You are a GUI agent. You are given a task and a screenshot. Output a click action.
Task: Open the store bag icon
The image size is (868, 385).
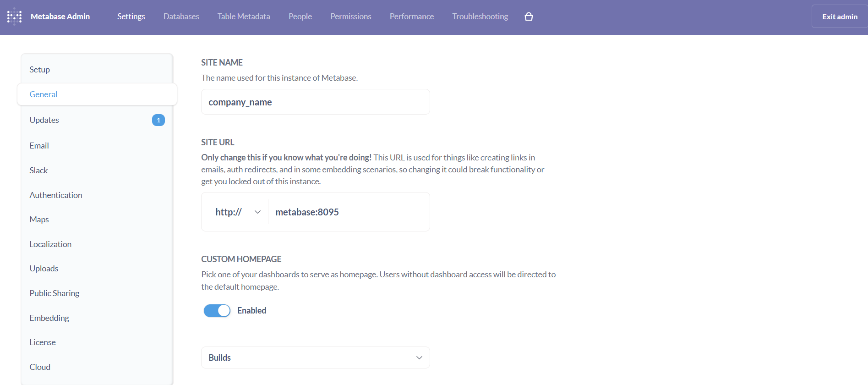(529, 16)
